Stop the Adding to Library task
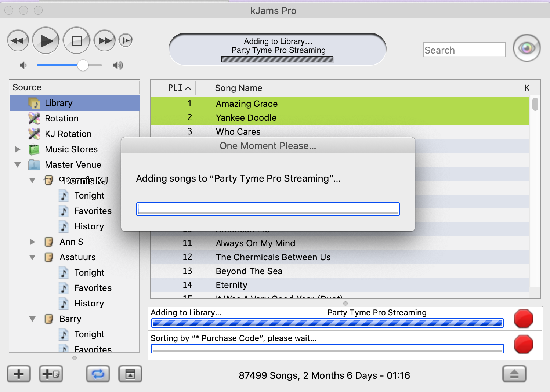550x392 pixels. (x=523, y=318)
